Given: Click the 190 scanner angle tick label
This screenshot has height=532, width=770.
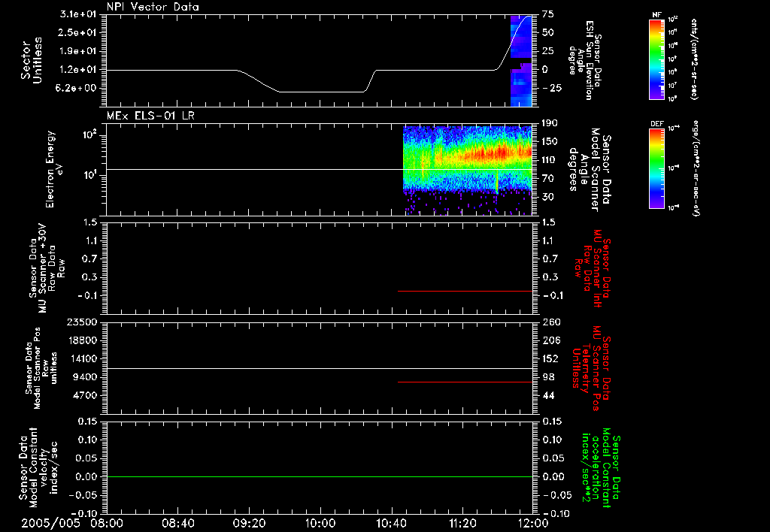Looking at the screenshot, I should point(550,123).
